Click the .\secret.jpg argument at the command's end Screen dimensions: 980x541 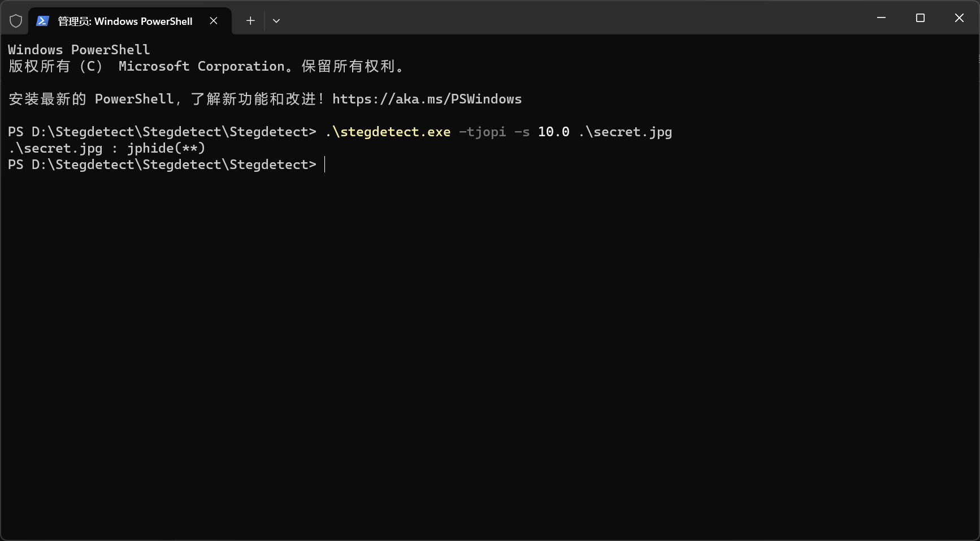625,132
